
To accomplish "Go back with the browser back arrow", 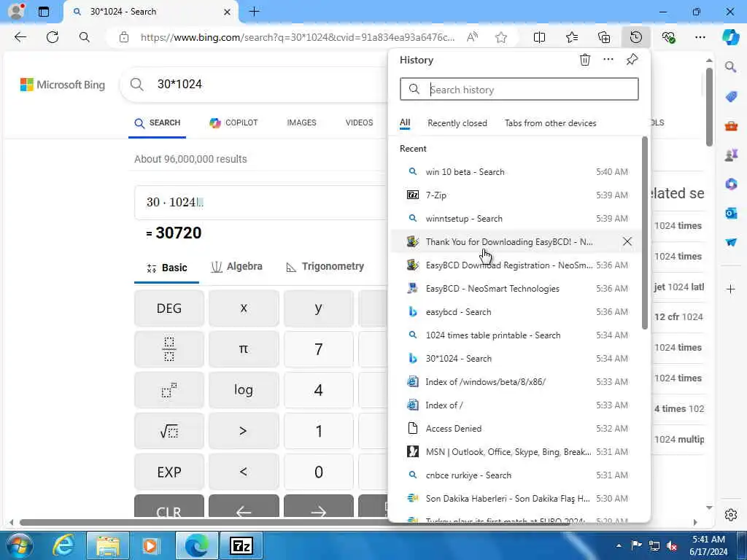I will (20, 37).
